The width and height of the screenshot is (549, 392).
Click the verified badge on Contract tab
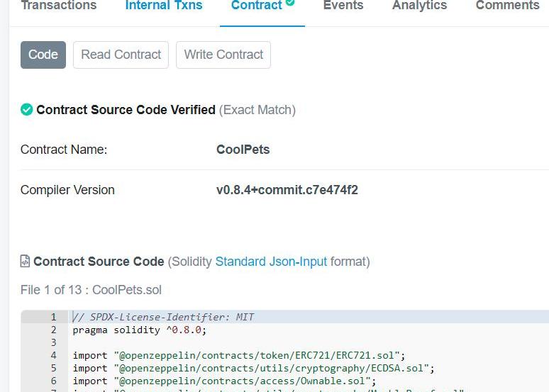tap(290, 4)
